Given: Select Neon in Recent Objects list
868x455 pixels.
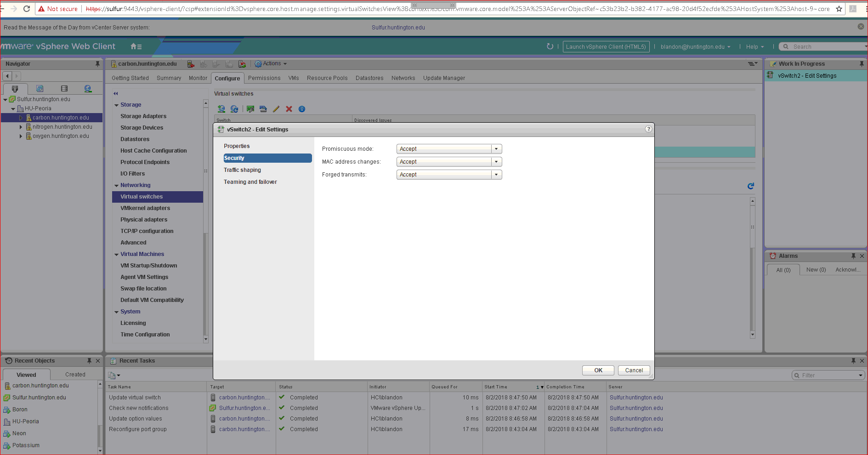Looking at the screenshot, I should [x=19, y=433].
